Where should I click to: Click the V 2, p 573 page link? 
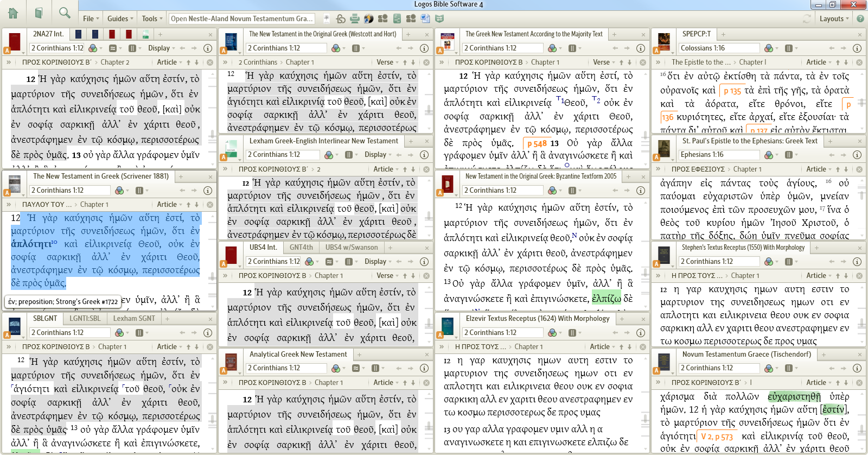click(x=717, y=437)
